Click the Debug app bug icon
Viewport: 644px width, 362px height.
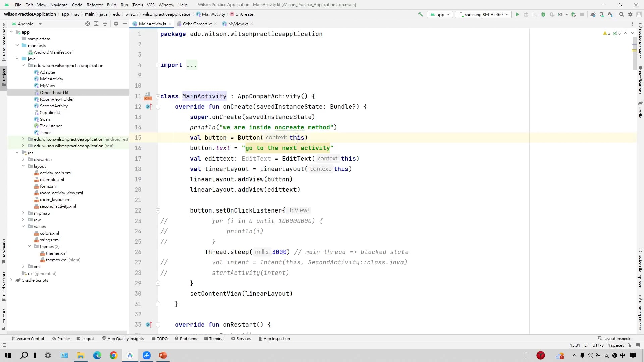pos(543,14)
